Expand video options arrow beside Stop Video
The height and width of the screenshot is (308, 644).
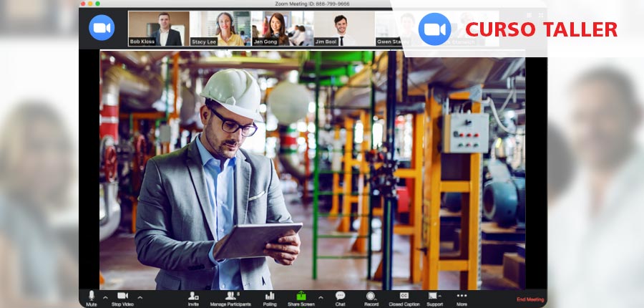coord(140,297)
